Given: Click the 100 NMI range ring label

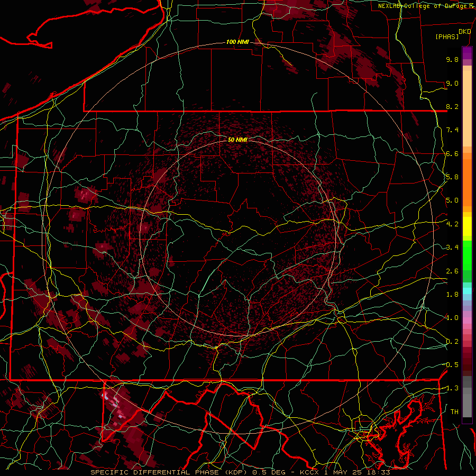Looking at the screenshot, I should tap(237, 42).
